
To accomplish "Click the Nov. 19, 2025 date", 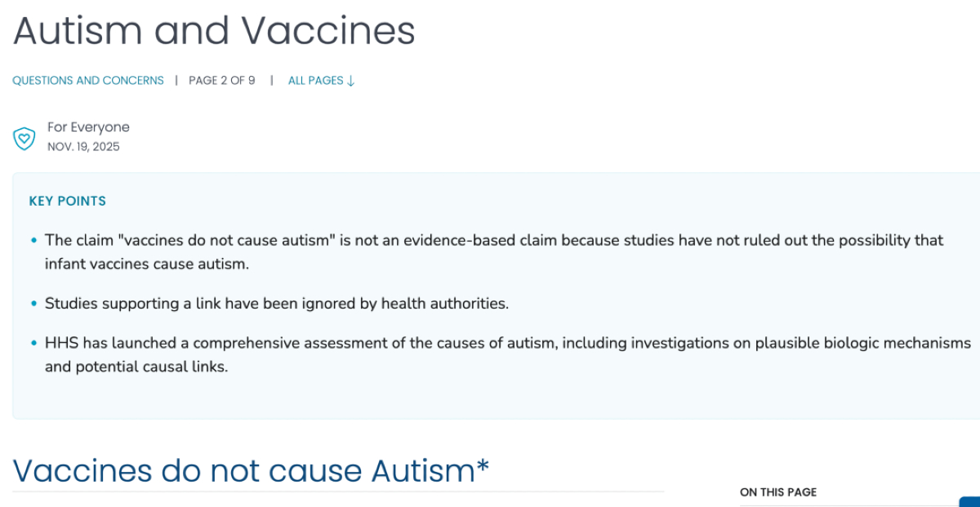I will point(83,147).
